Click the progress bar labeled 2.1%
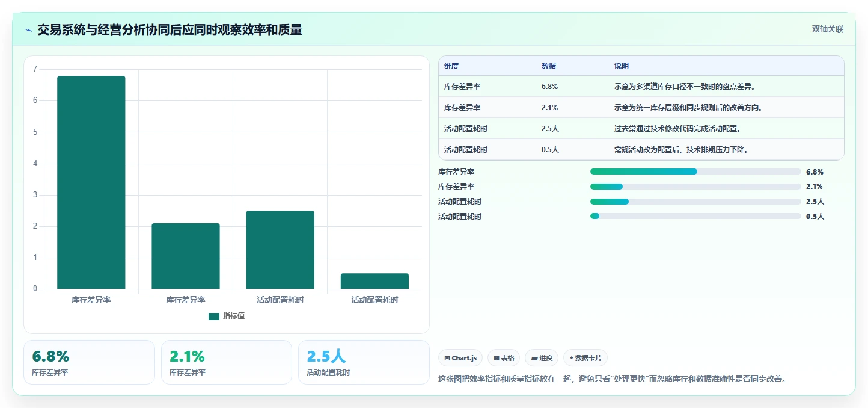Viewport: 868px width, 408px height. pos(695,187)
